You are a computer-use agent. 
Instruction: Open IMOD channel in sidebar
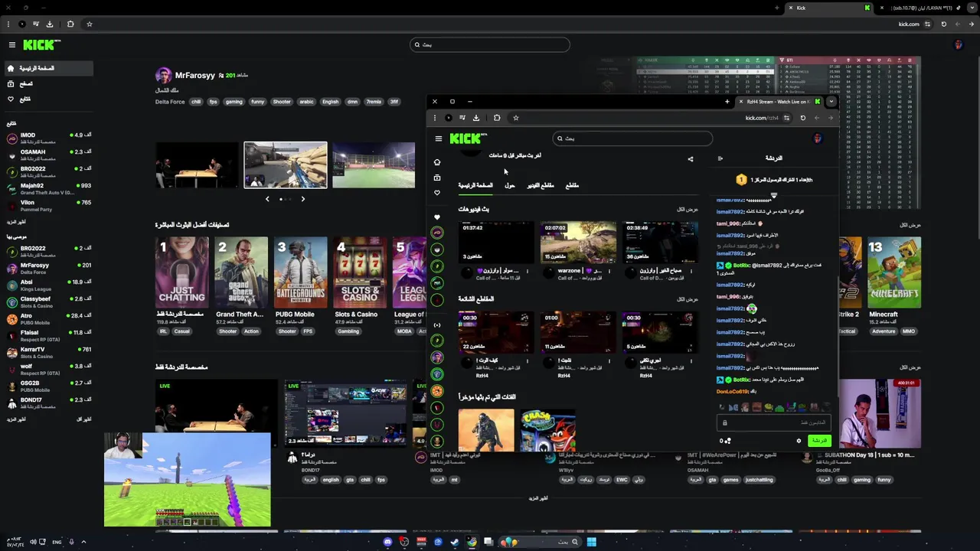(48, 139)
